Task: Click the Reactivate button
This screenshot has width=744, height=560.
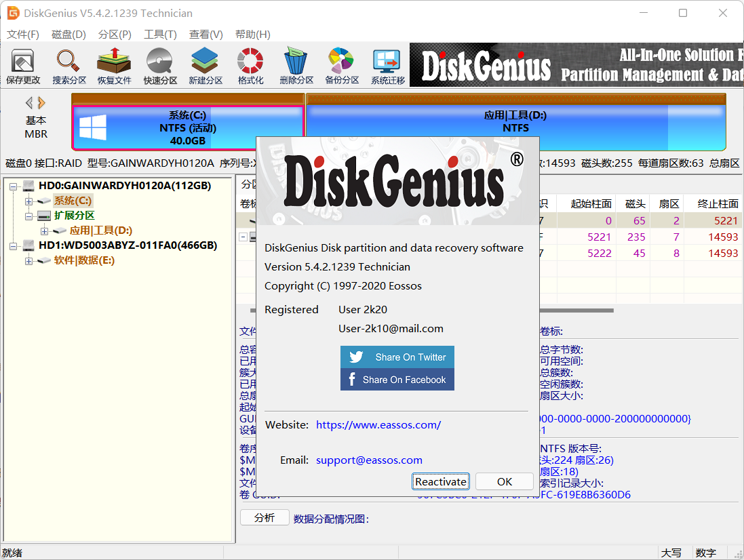Action: coord(441,482)
